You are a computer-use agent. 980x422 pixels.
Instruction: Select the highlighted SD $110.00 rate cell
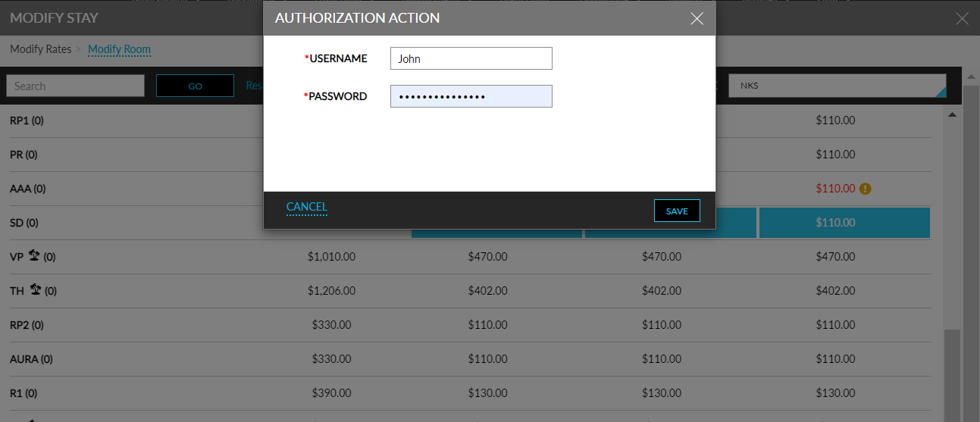coord(844,223)
